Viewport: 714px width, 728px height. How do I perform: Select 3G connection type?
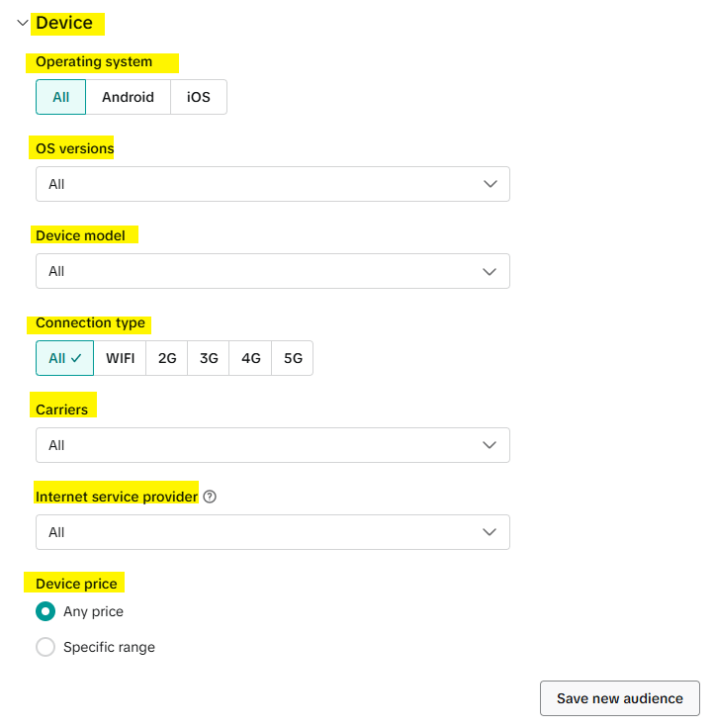(209, 358)
